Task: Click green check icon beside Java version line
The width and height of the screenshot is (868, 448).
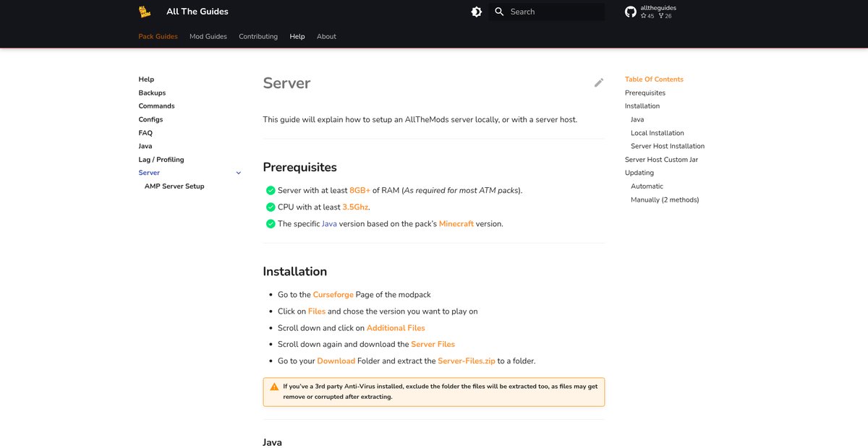Action: point(271,224)
